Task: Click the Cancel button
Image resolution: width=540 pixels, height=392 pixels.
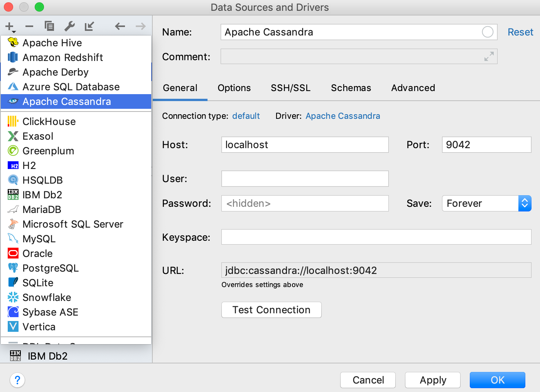Action: (368, 380)
